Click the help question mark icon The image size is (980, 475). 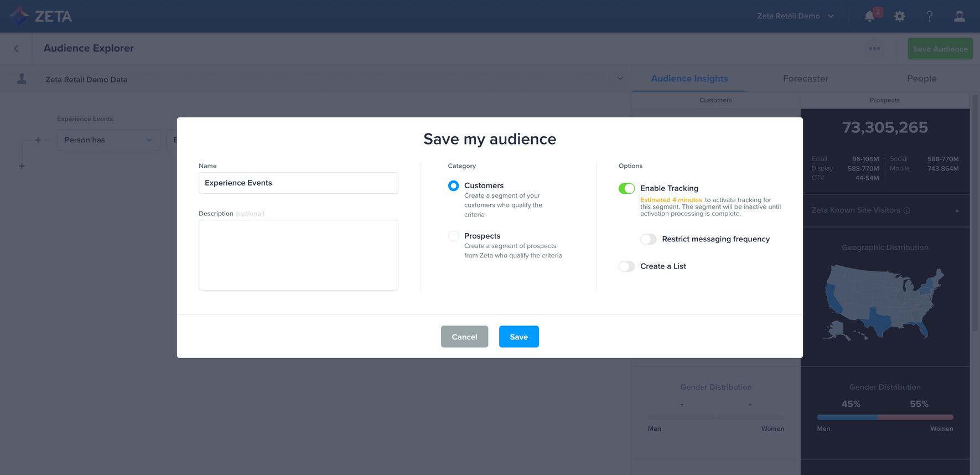tap(930, 17)
